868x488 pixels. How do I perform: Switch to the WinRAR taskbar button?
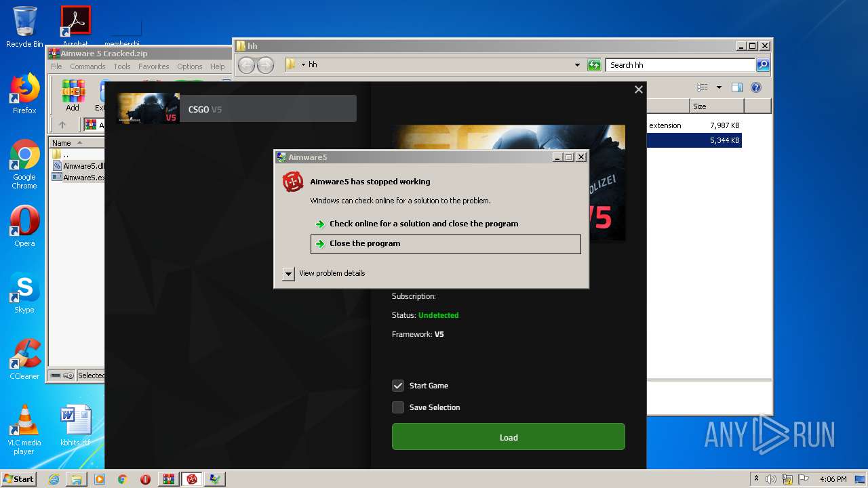(x=169, y=479)
